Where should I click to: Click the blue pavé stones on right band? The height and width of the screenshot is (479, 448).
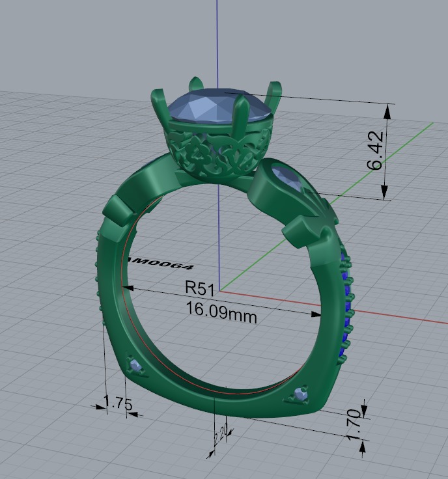tap(346, 305)
